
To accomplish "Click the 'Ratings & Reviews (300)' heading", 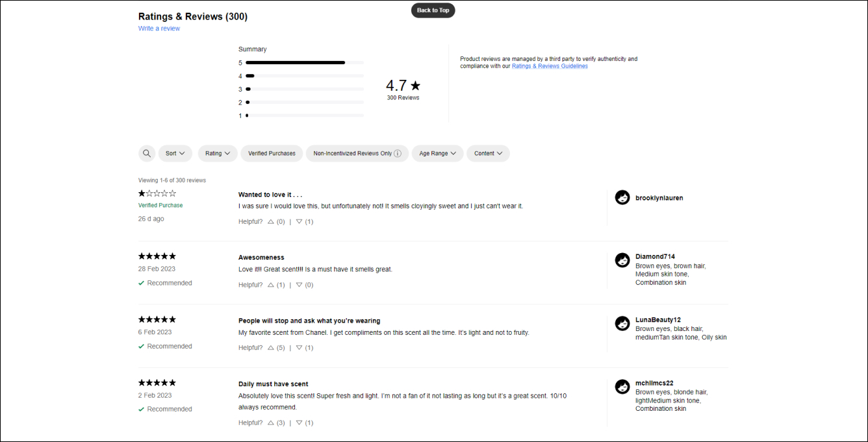I will [193, 17].
